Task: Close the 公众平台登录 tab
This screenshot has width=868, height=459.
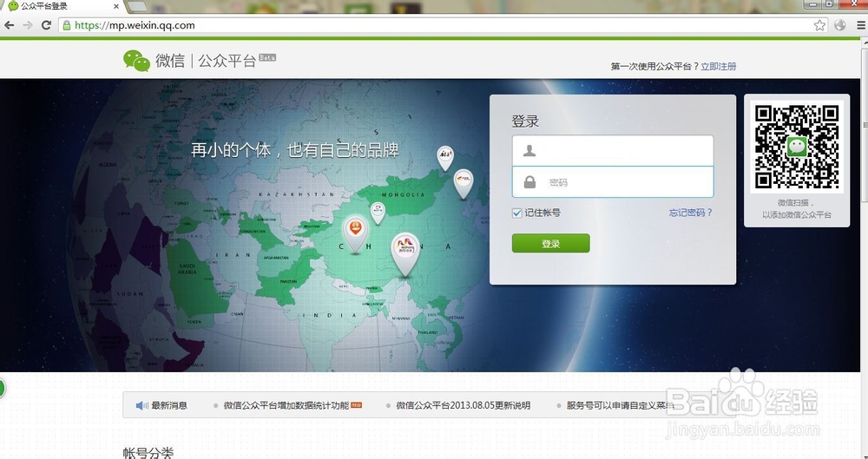Action: [116, 7]
